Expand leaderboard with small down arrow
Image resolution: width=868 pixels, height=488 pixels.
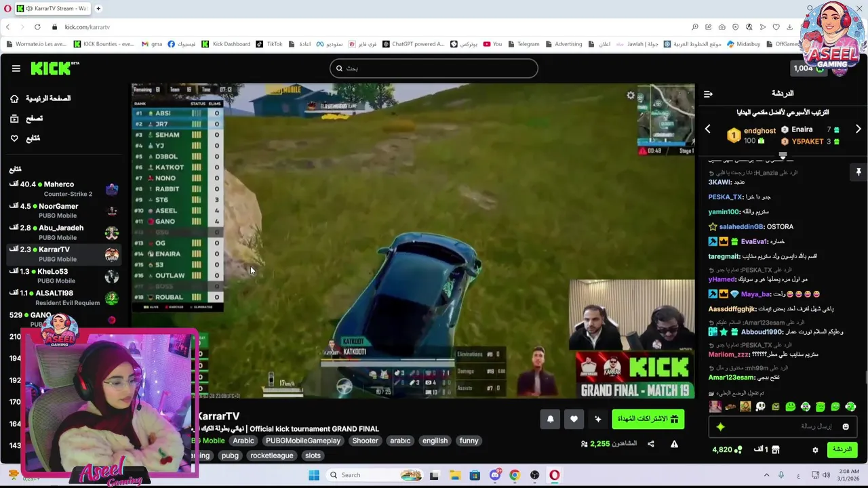[x=783, y=156]
